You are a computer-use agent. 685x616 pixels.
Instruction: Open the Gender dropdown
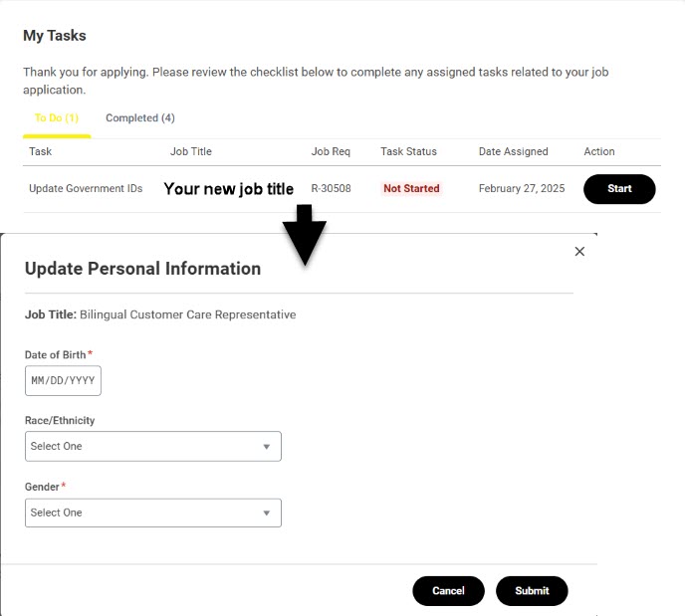point(152,513)
